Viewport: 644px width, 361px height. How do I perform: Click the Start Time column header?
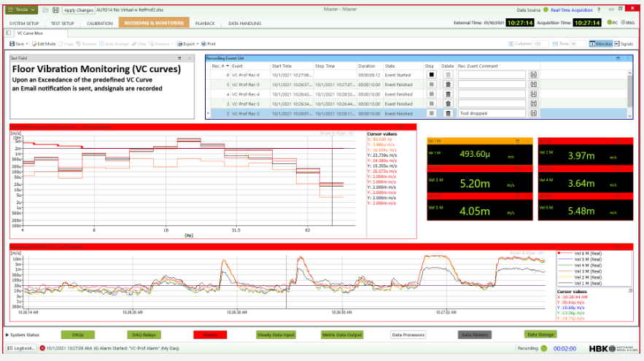pyautogui.click(x=282, y=66)
